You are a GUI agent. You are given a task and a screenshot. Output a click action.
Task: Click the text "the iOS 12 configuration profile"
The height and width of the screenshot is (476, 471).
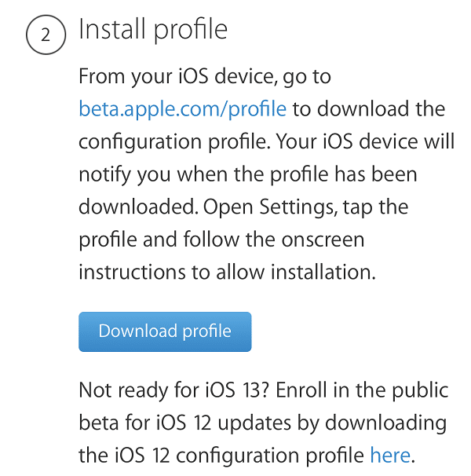tap(221, 456)
